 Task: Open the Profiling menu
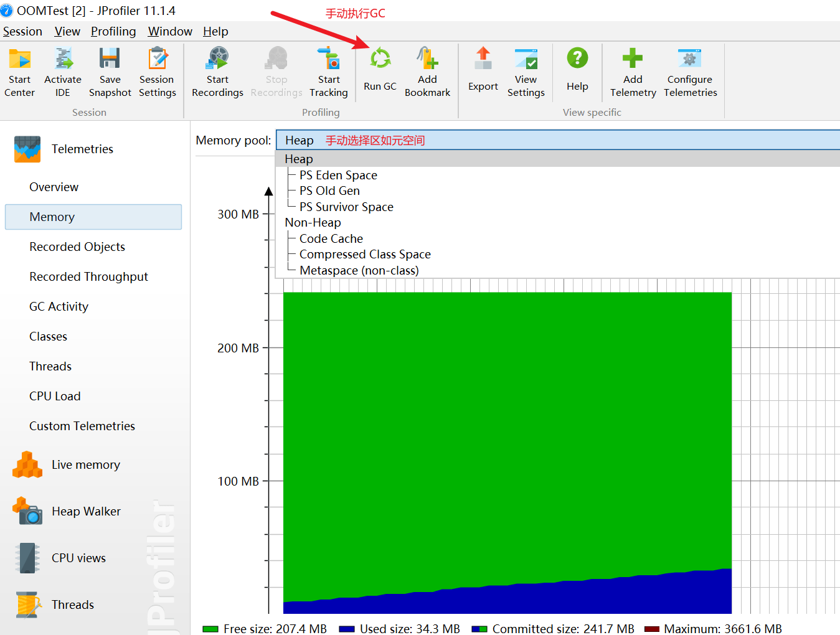pyautogui.click(x=113, y=32)
